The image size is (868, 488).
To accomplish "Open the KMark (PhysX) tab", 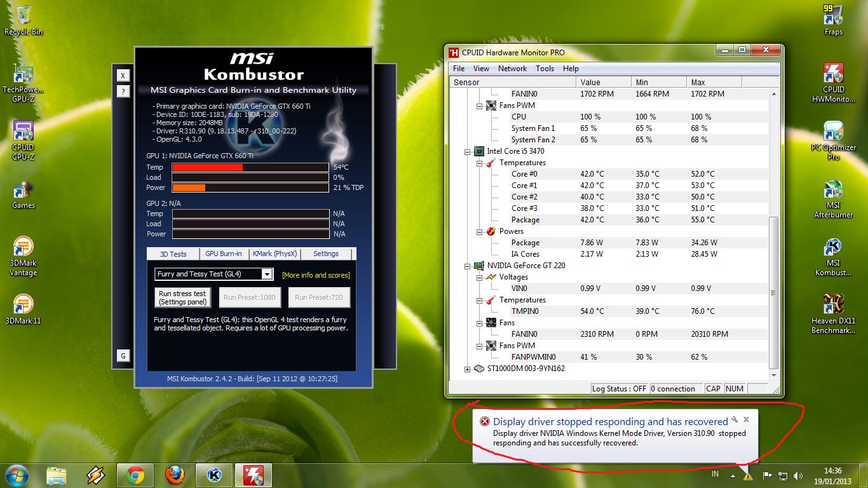I will click(x=275, y=254).
